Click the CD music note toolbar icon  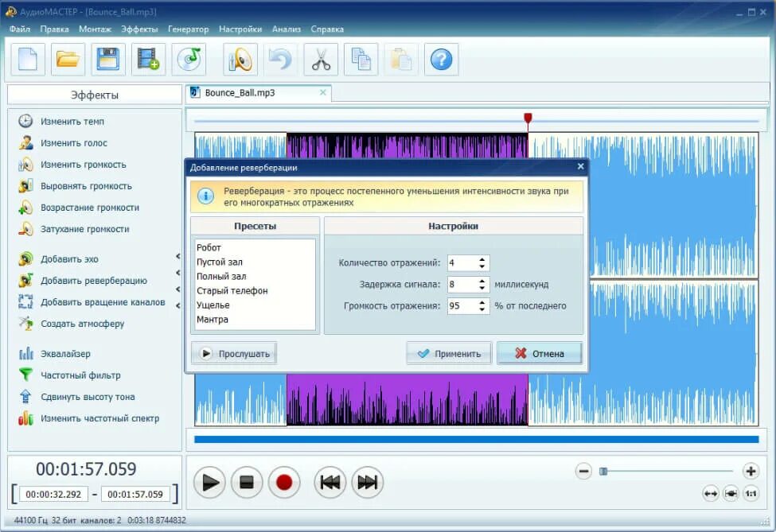pos(189,60)
